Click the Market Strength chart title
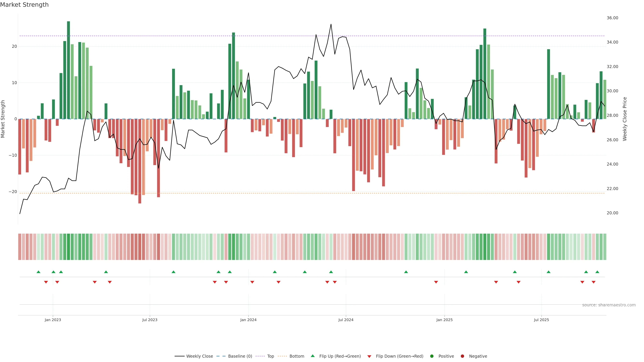The image size is (644, 362). click(x=24, y=5)
